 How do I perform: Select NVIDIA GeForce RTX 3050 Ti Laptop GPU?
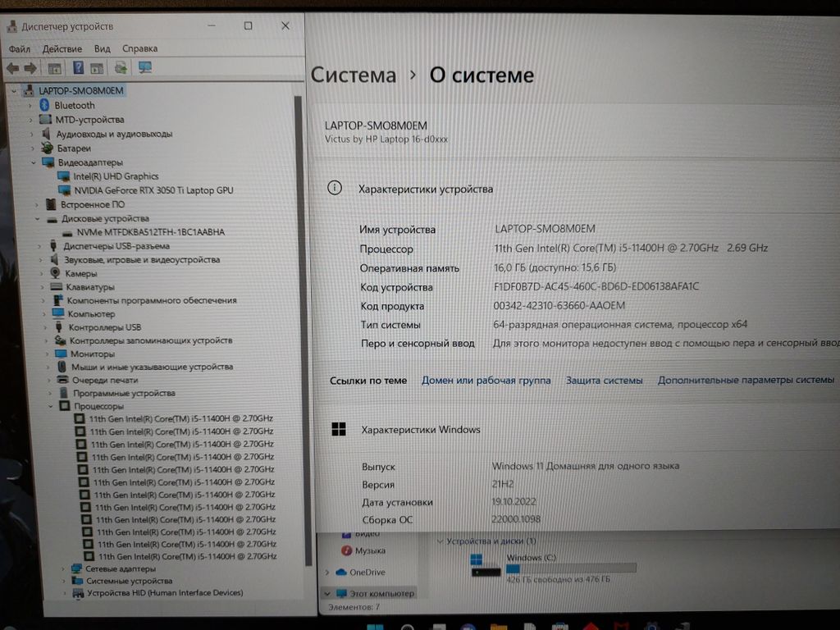point(153,190)
